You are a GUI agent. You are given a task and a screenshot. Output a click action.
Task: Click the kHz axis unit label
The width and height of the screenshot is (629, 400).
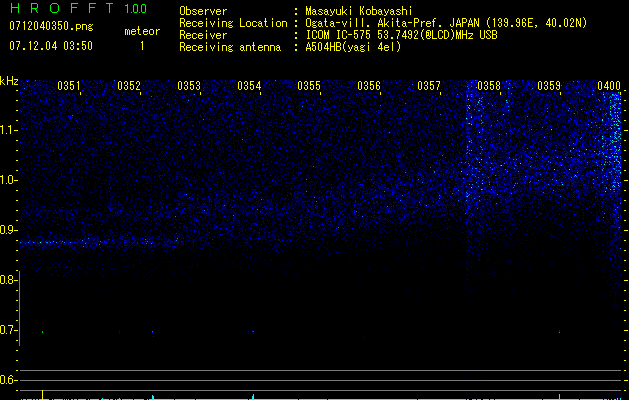coord(9,81)
